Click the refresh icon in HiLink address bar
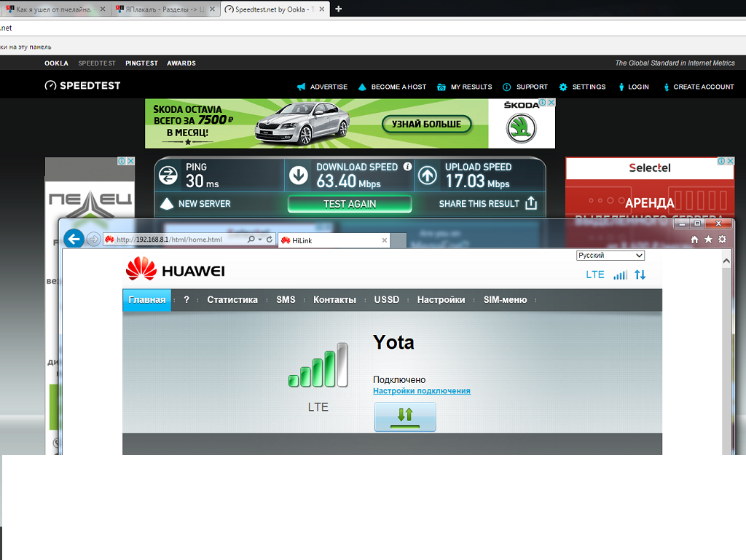This screenshot has width=746, height=560. 270,240
